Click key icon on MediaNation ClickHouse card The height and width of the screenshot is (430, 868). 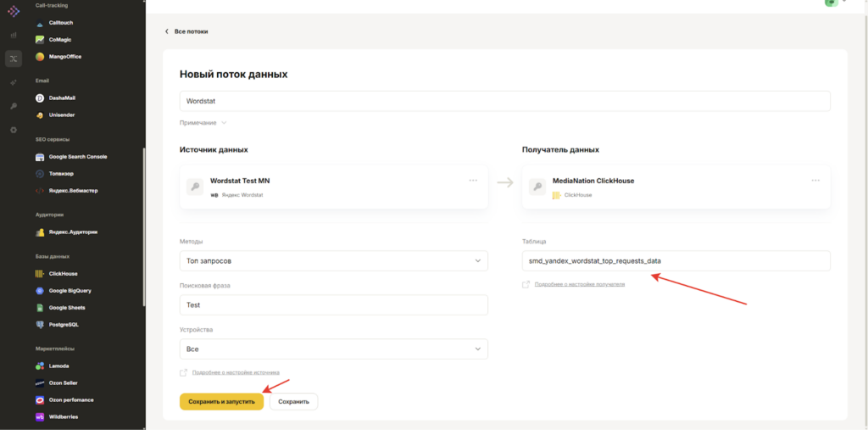[537, 187]
